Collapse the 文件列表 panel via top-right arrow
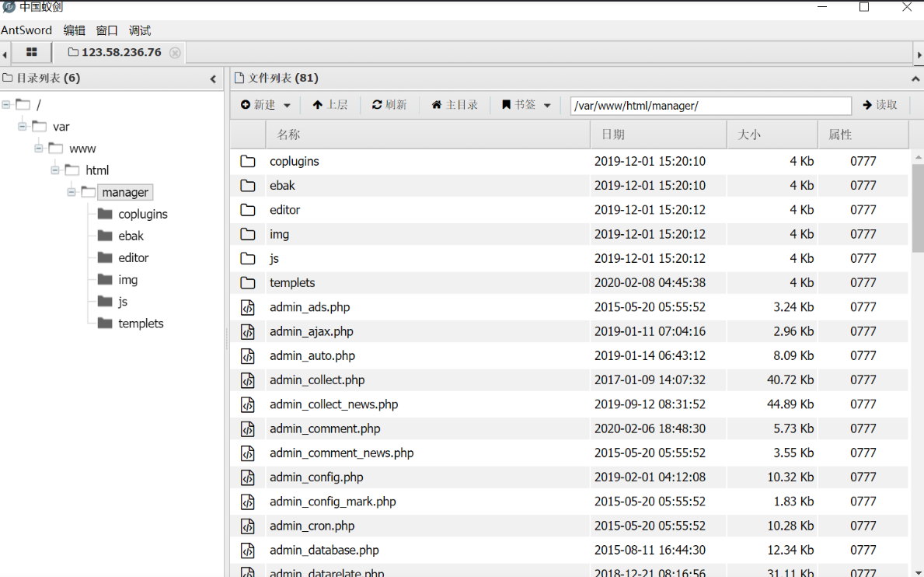 click(915, 78)
